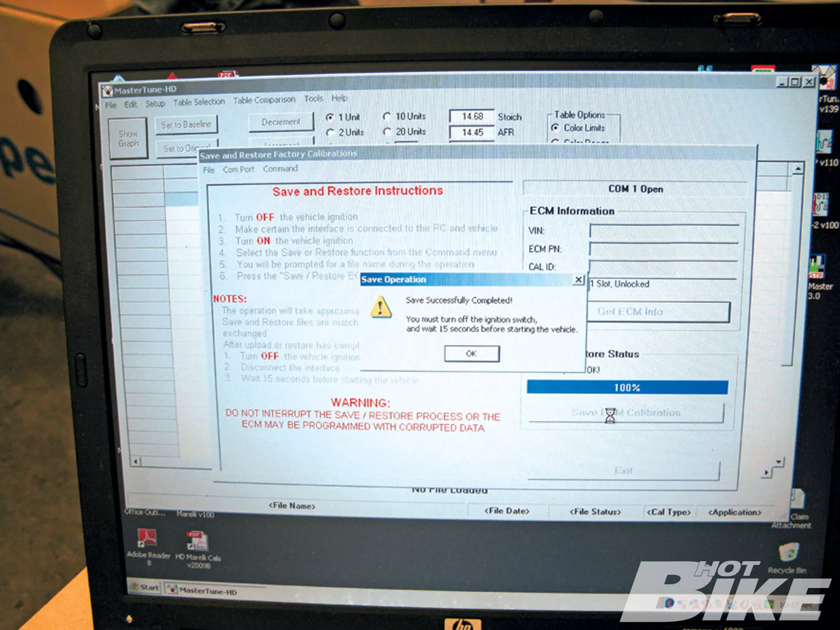This screenshot has width=840, height=630.
Task: Open the v100 desktop shortcut icon
Action: click(825, 211)
